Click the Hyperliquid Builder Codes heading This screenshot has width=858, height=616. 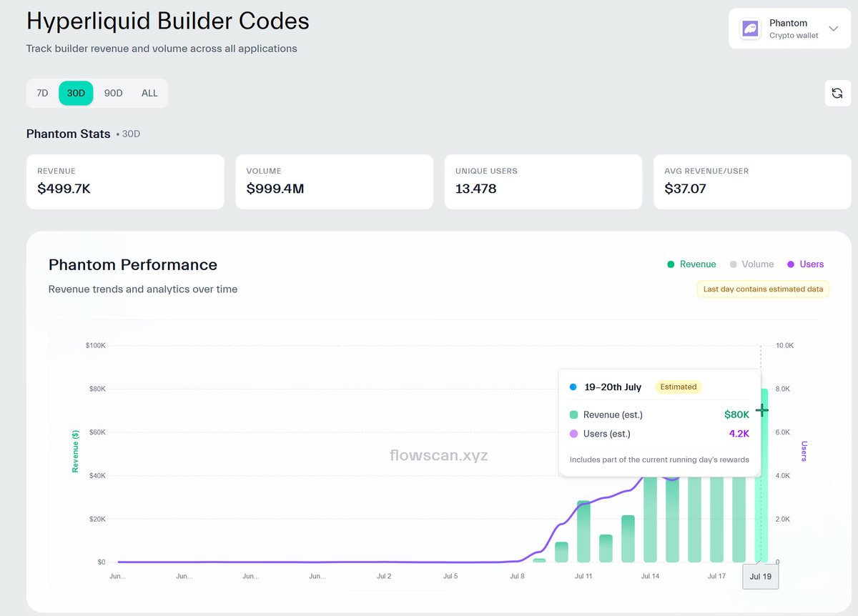(x=168, y=21)
